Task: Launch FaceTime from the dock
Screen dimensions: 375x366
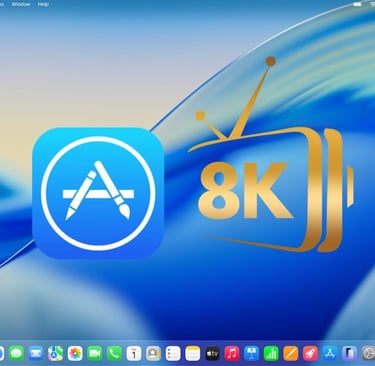Action: [95, 353]
